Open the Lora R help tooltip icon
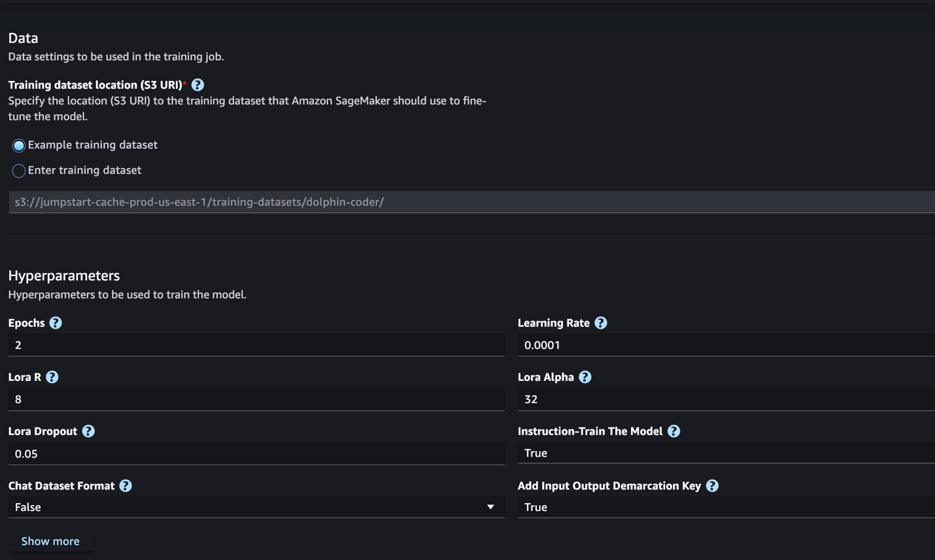This screenshot has width=935, height=560. (52, 377)
